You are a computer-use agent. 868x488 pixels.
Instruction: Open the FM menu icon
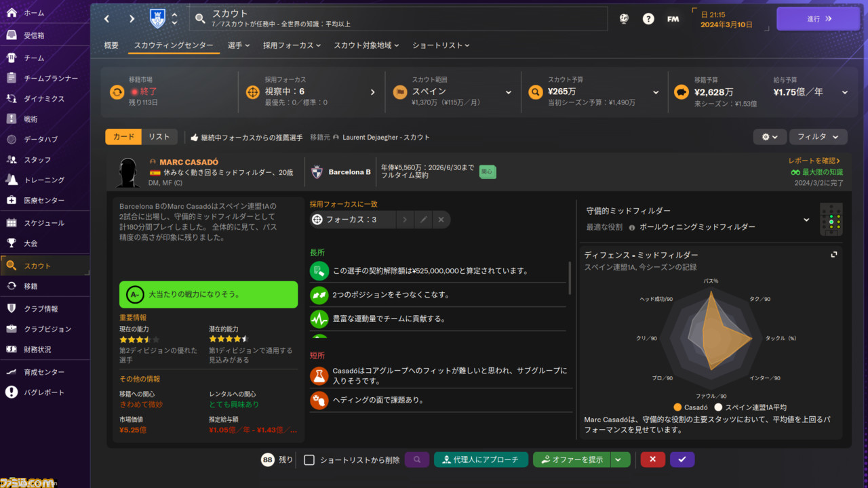(673, 19)
